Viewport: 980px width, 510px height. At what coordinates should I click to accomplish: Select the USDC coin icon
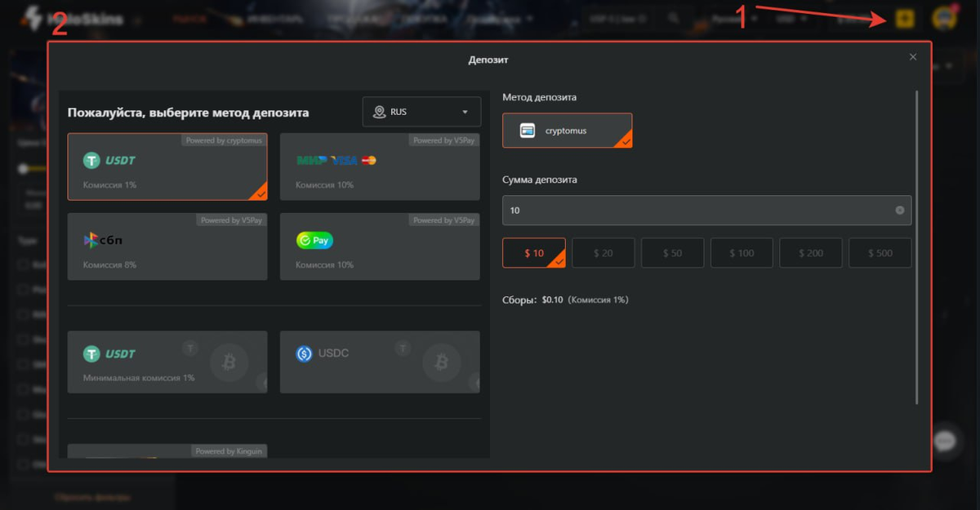304,353
